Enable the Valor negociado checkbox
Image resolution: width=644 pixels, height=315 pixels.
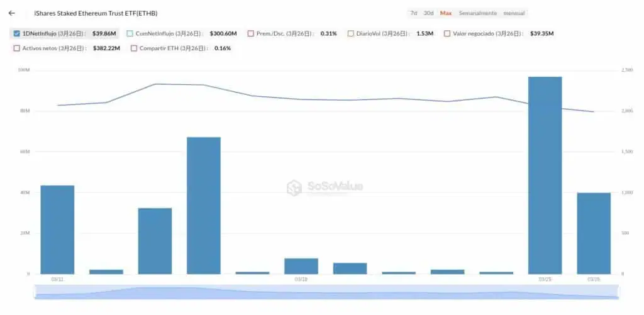pyautogui.click(x=447, y=33)
